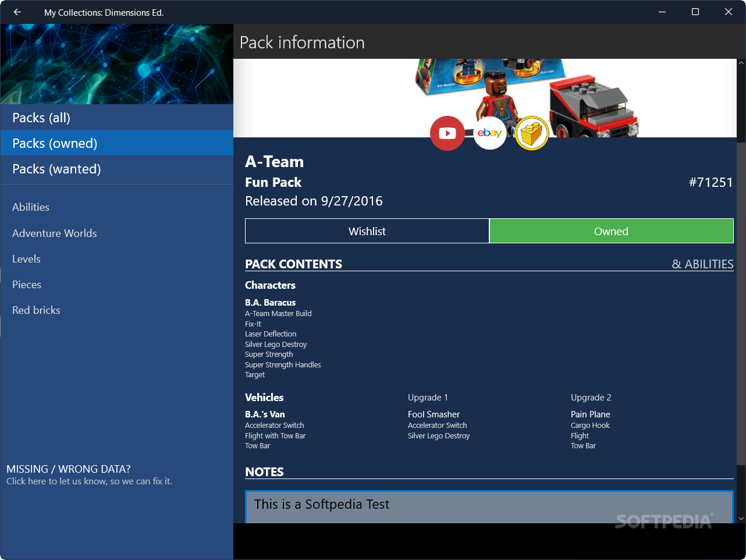Viewport: 746px width, 560px height.
Task: Click the 'Upgrade 2' column header
Action: coord(591,398)
